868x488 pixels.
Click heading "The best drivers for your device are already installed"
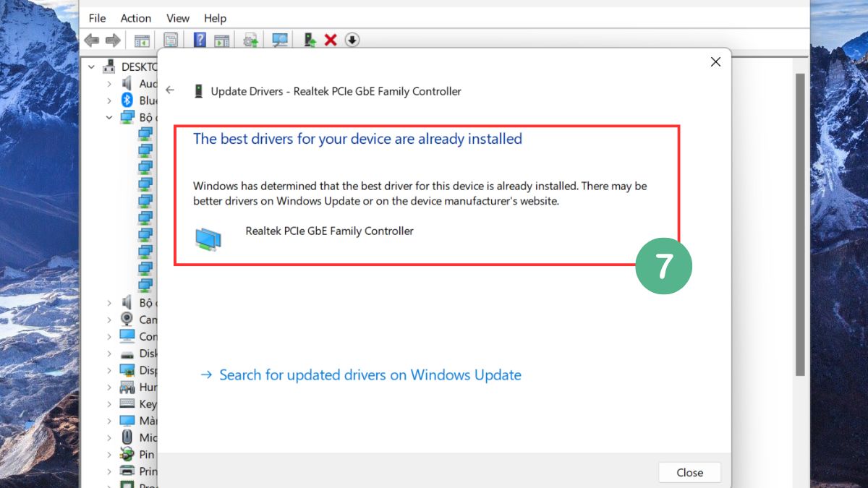pos(357,139)
